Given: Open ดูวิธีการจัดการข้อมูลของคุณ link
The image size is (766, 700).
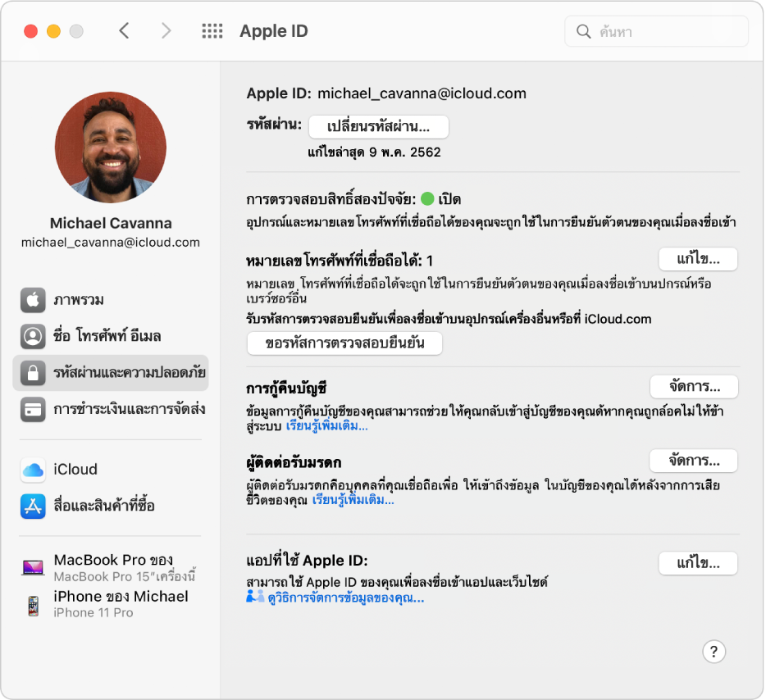Looking at the screenshot, I should 346,598.
